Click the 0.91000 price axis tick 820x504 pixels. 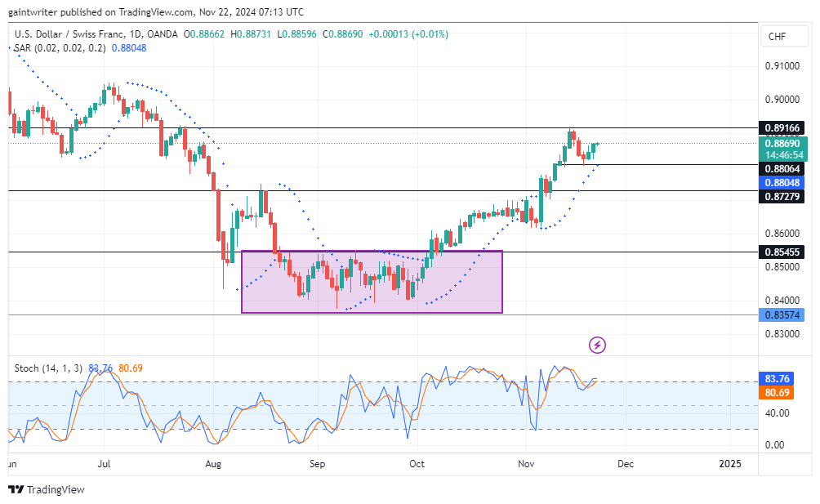click(782, 66)
